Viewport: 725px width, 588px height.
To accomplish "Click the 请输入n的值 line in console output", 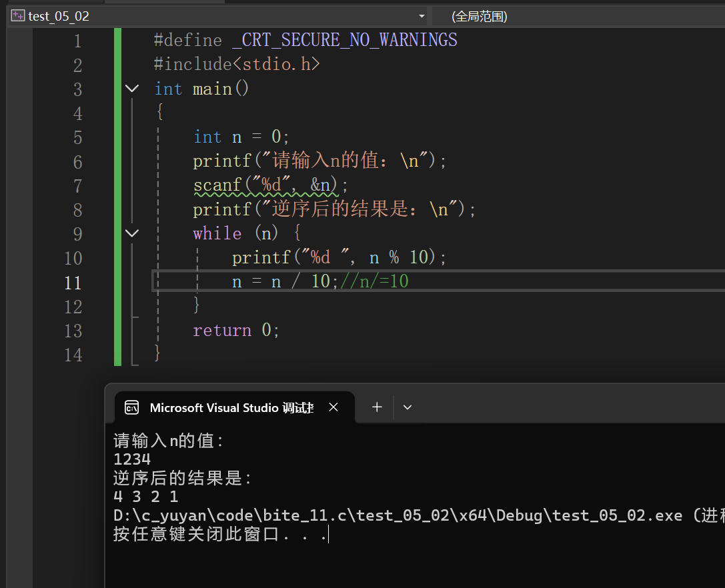I will point(168,441).
